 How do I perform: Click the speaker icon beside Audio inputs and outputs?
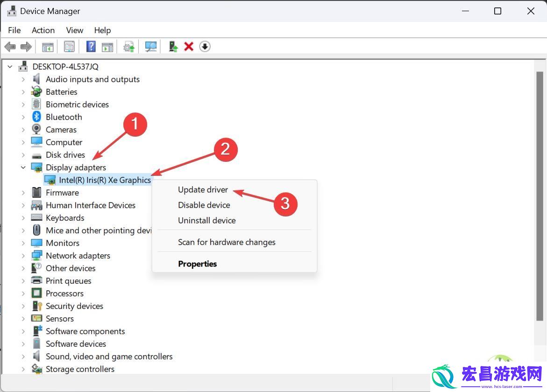pos(36,79)
